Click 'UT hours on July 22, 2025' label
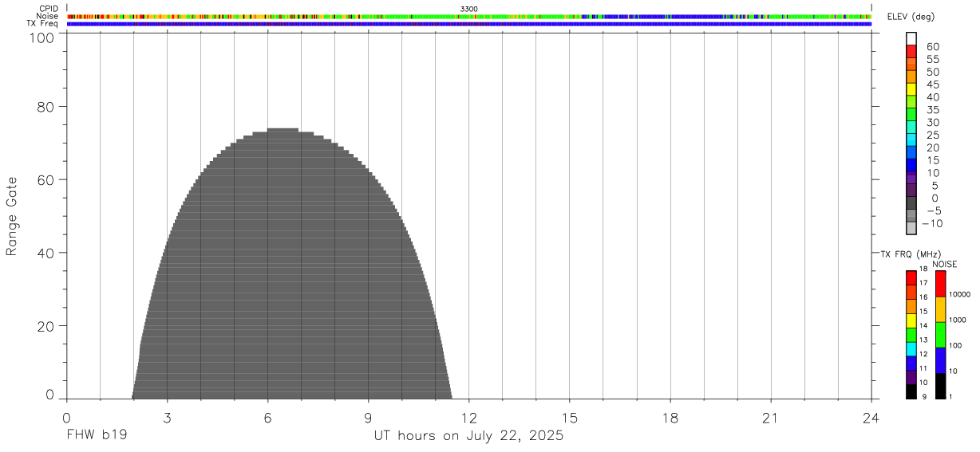This screenshot has height=452, width=980. pyautogui.click(x=469, y=436)
